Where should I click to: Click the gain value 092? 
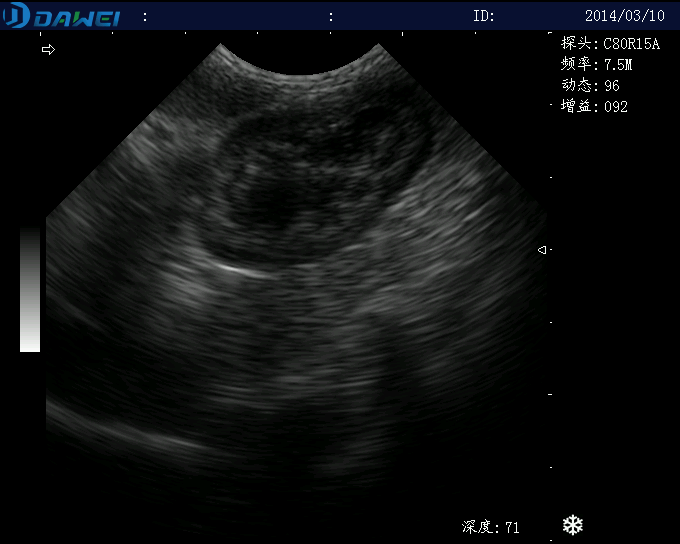[615, 107]
